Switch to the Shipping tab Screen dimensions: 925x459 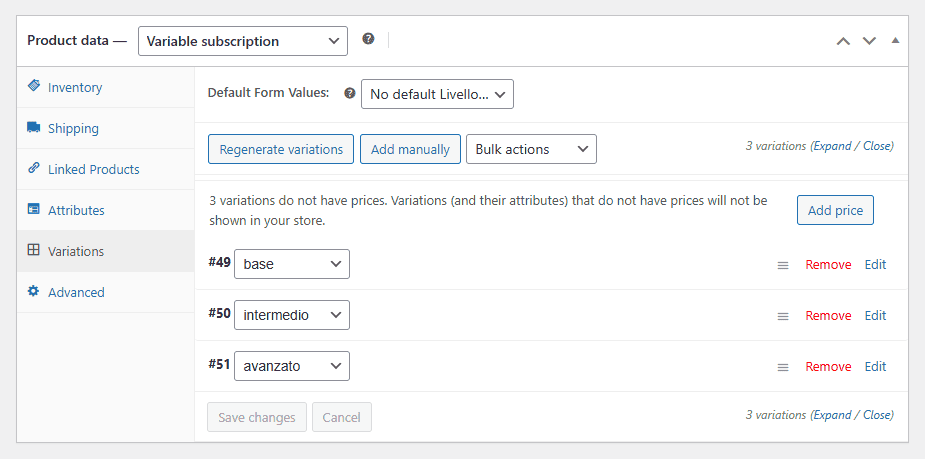106,128
